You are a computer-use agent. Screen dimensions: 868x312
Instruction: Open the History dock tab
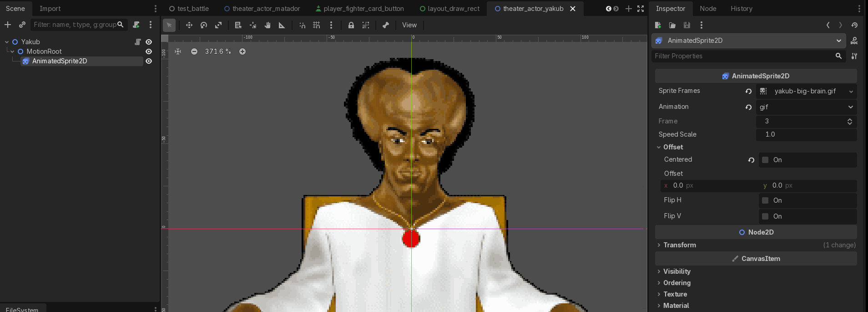point(742,9)
